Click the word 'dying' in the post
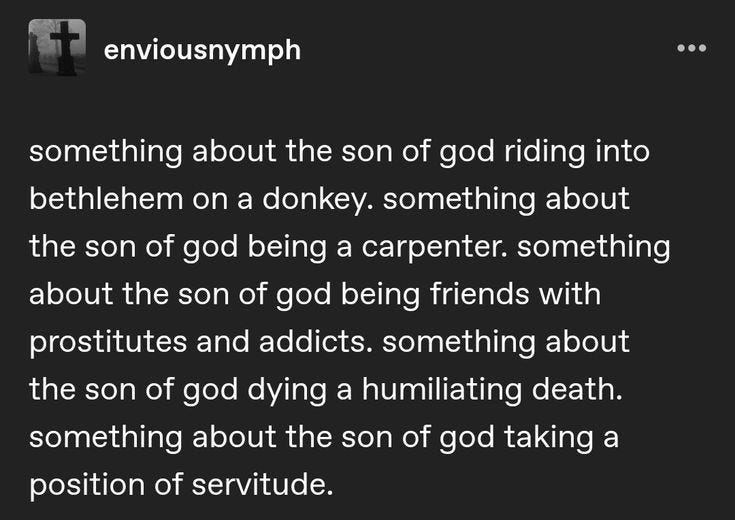This screenshot has height=520, width=735. coord(286,390)
